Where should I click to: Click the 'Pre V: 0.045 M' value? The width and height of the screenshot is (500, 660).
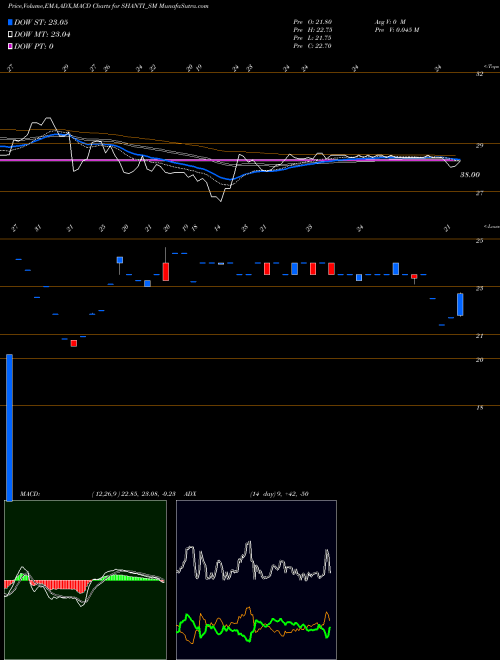click(396, 30)
